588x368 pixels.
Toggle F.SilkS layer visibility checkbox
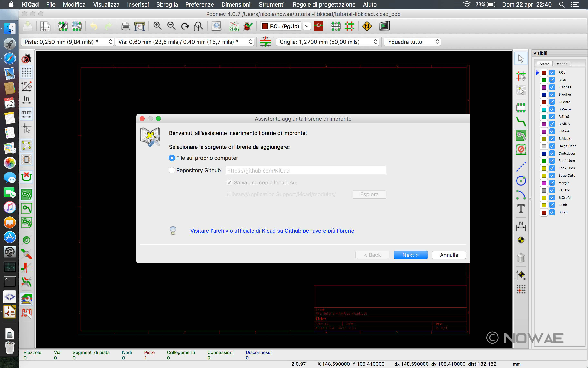552,117
